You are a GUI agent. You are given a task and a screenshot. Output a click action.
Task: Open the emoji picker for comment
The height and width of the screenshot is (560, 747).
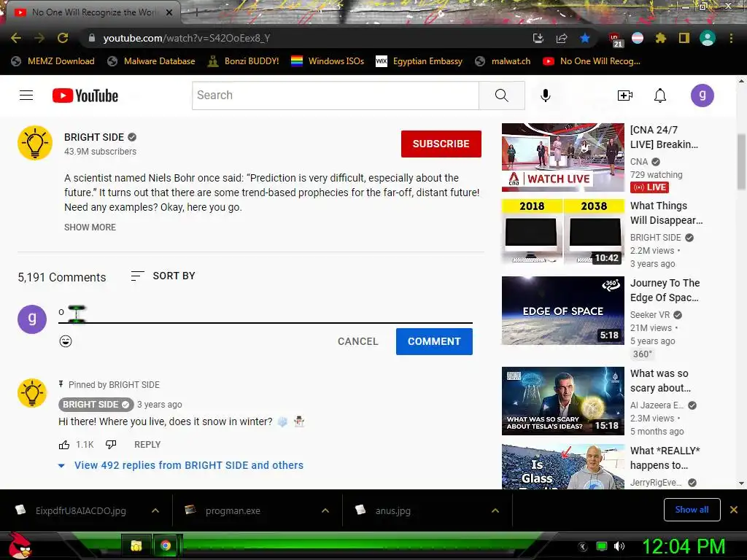pyautogui.click(x=66, y=341)
